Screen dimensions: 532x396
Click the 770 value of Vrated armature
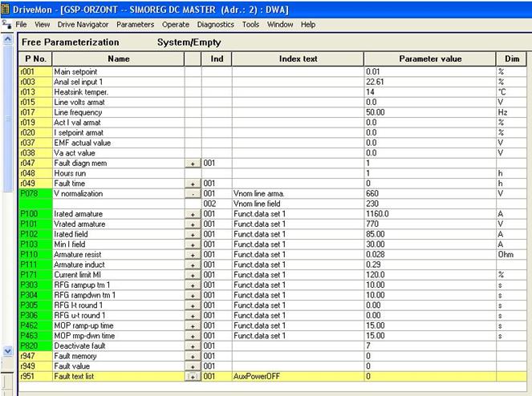point(430,224)
